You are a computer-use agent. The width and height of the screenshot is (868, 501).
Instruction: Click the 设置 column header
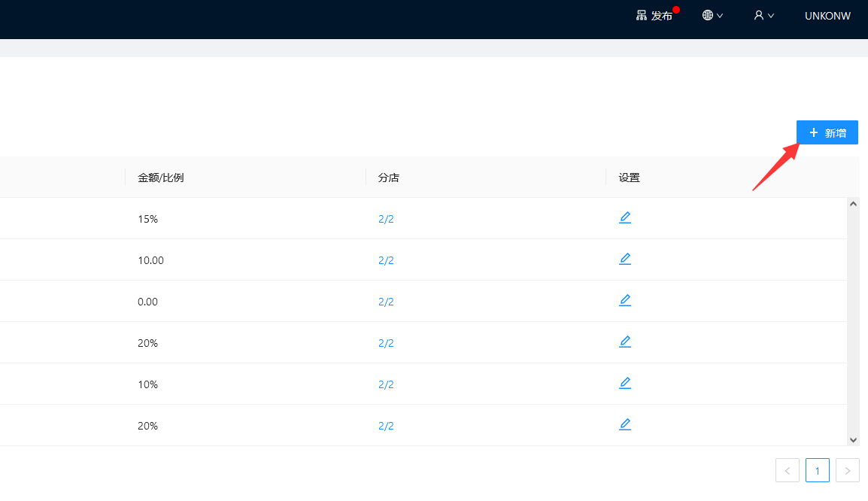click(x=630, y=178)
